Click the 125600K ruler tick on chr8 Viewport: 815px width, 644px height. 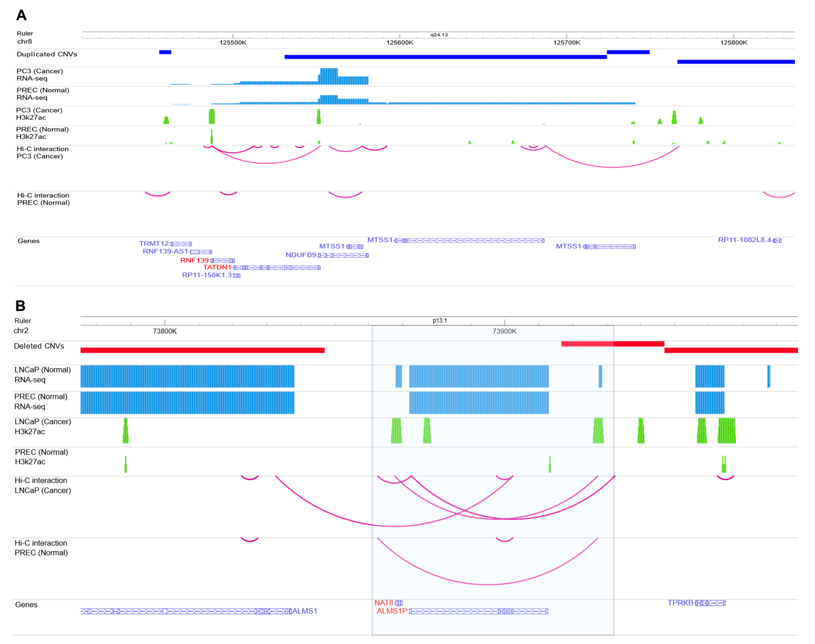(x=400, y=42)
